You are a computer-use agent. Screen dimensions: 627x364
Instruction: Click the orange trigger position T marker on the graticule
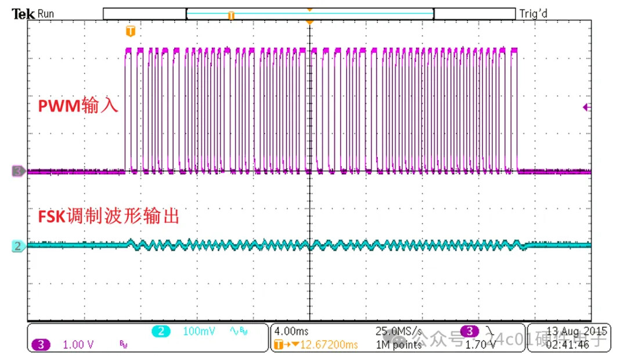(x=131, y=31)
